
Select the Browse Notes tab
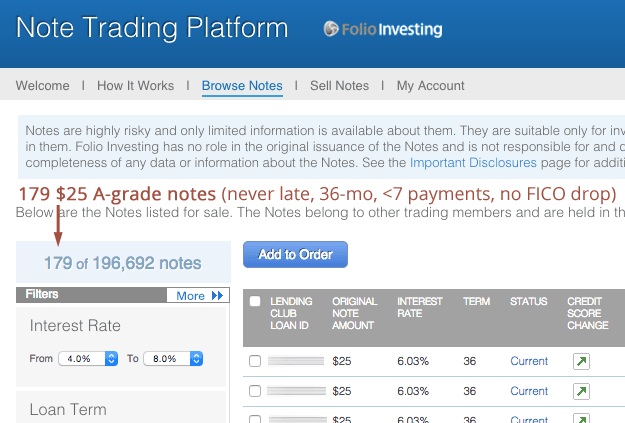coord(242,86)
